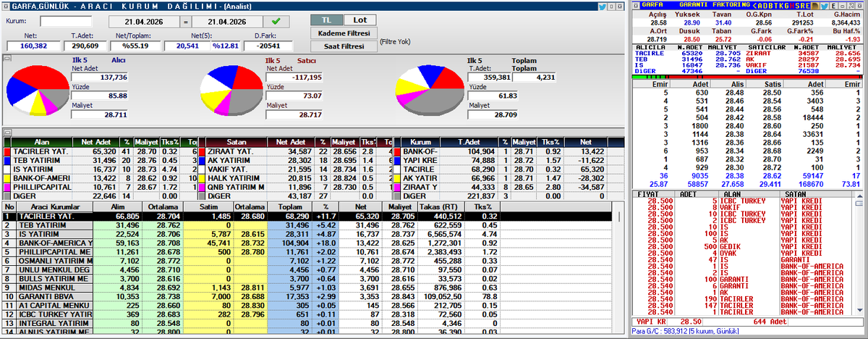Click the letter D shortcut in GARFA title bar
The height and width of the screenshot is (339, 868).
tap(765, 6)
